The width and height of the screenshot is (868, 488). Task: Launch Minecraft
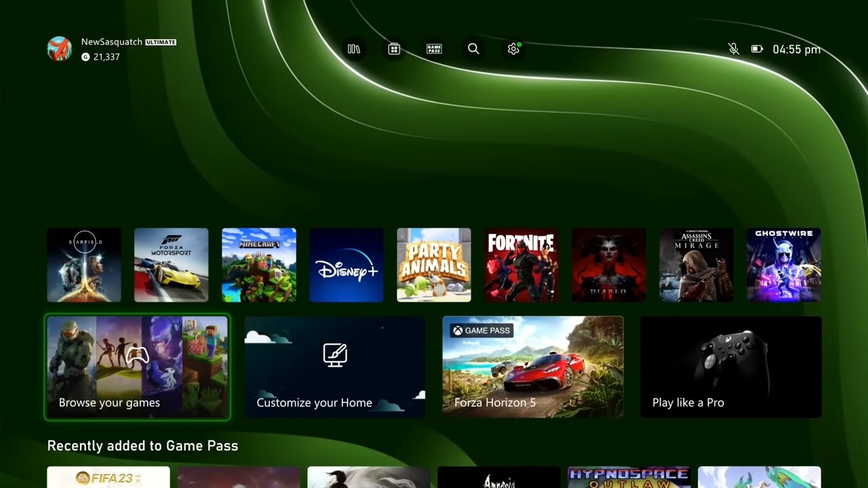pos(258,264)
